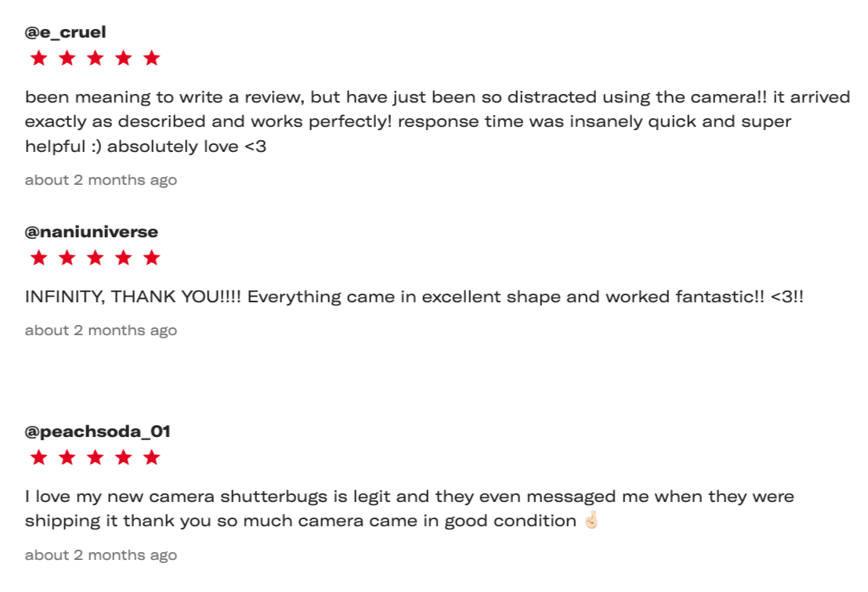Click the second star in @peachsoda_01's rating
Image resolution: width=868 pixels, height=592 pixels.
(x=67, y=457)
